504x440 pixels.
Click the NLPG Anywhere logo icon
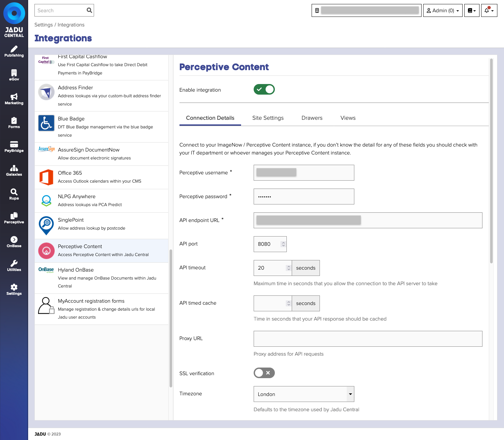point(46,201)
